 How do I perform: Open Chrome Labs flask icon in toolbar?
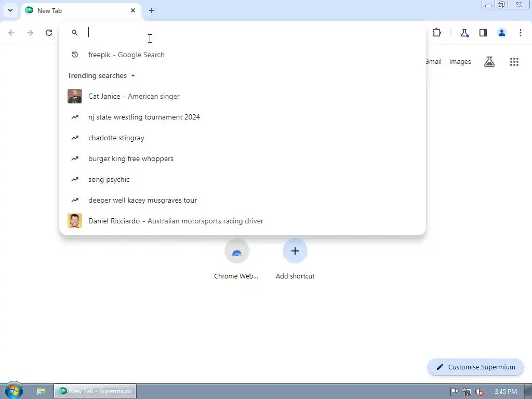464,33
